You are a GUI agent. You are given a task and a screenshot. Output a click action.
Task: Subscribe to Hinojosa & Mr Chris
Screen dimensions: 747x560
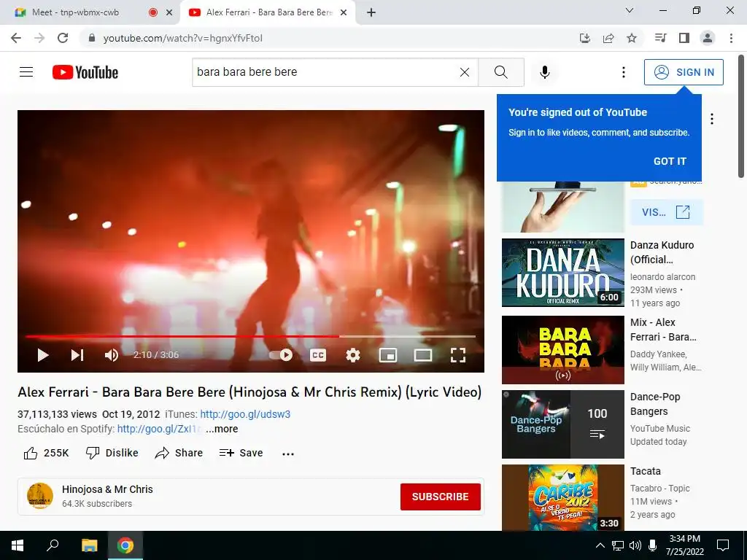coord(440,497)
